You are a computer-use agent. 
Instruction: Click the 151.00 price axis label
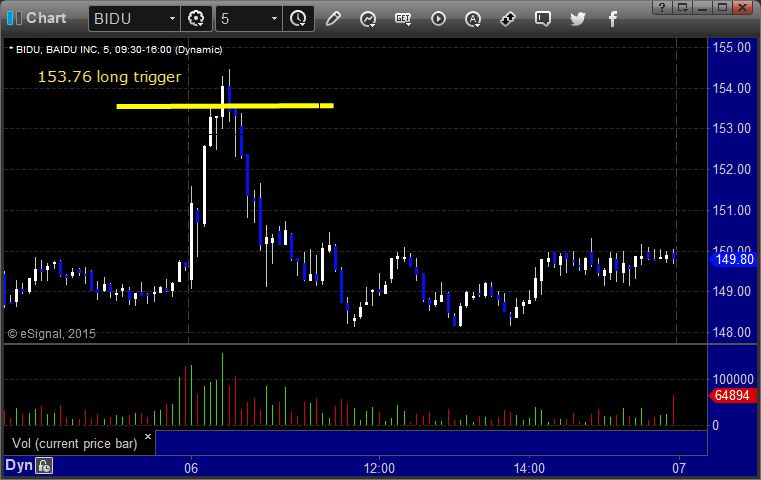731,210
